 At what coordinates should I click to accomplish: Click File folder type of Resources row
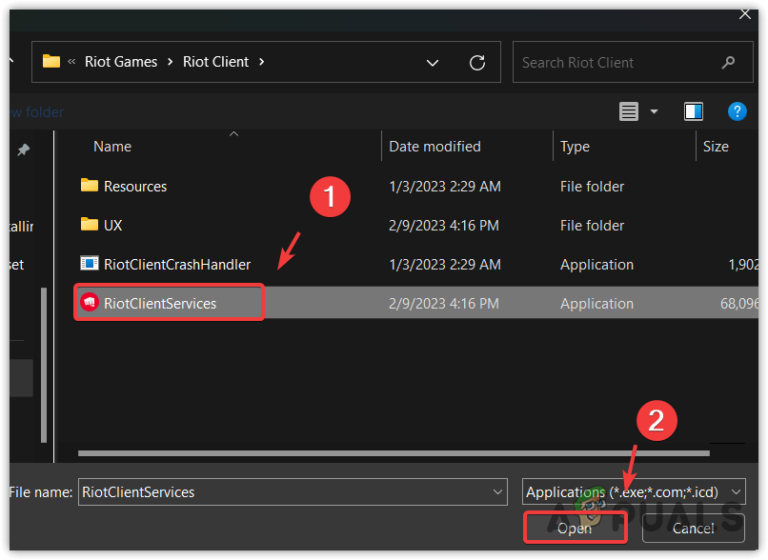pos(592,186)
